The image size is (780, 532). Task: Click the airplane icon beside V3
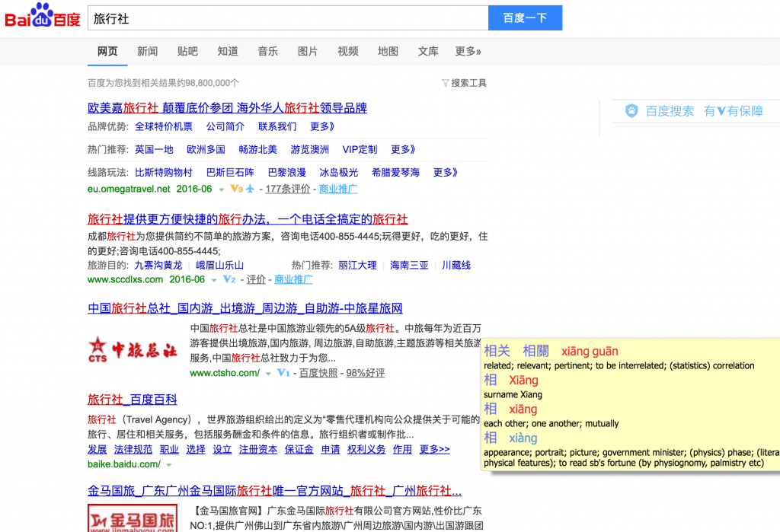[x=250, y=189]
